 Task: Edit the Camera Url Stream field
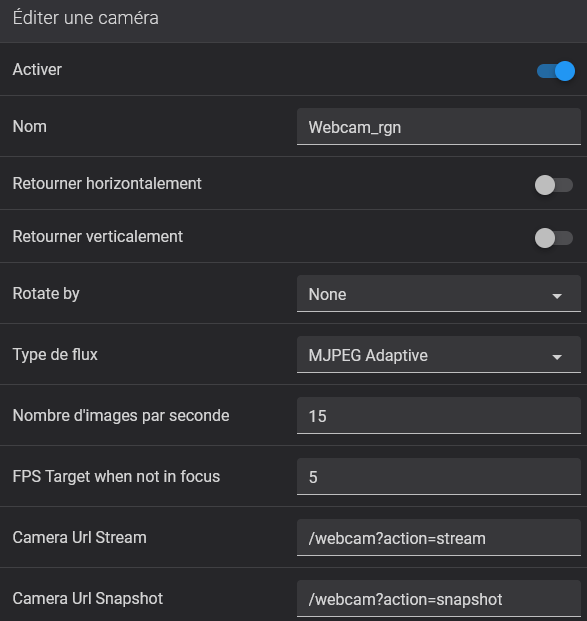click(439, 537)
